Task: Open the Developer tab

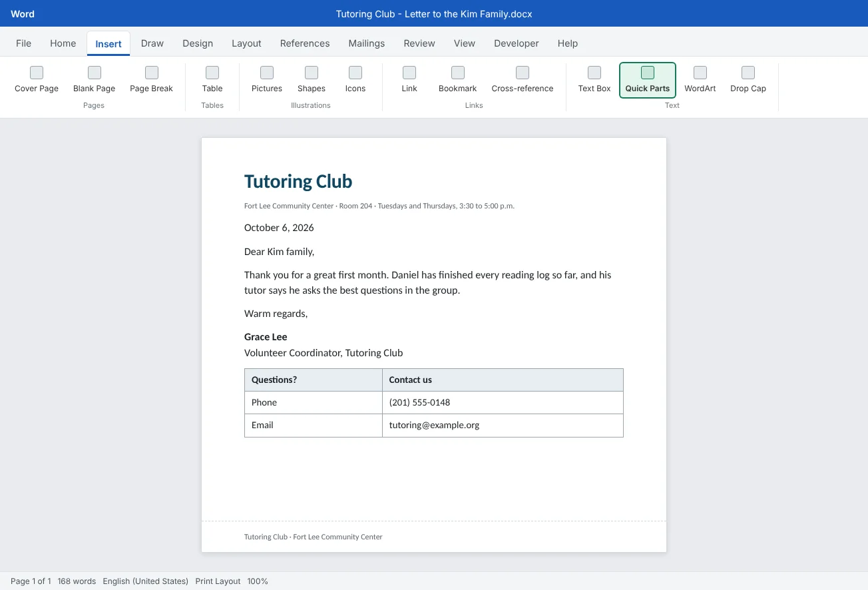Action: (x=517, y=43)
